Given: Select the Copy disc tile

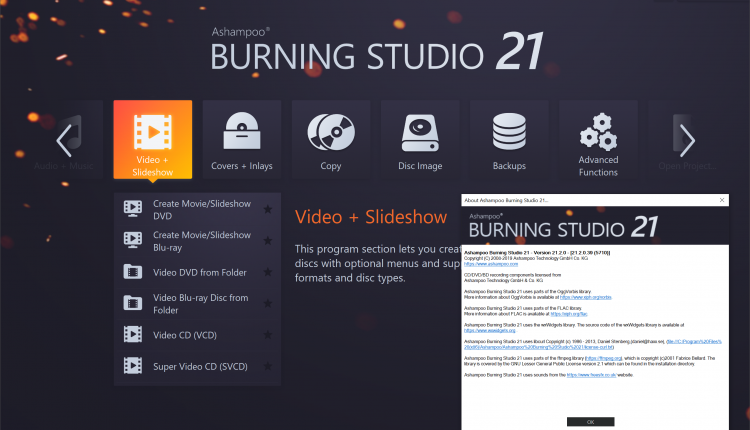Looking at the screenshot, I should point(331,139).
